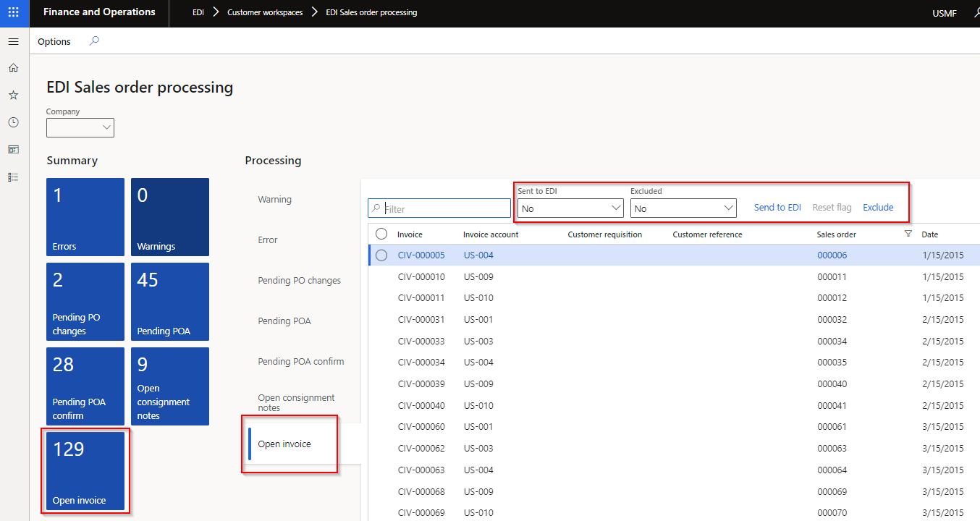Select the CIV-000005 row radio button

coord(381,255)
